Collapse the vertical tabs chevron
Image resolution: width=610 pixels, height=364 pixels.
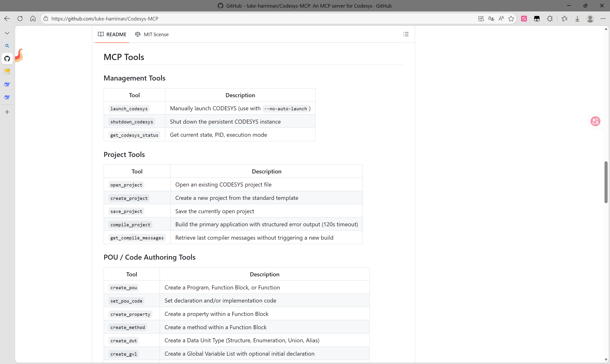coord(7,33)
